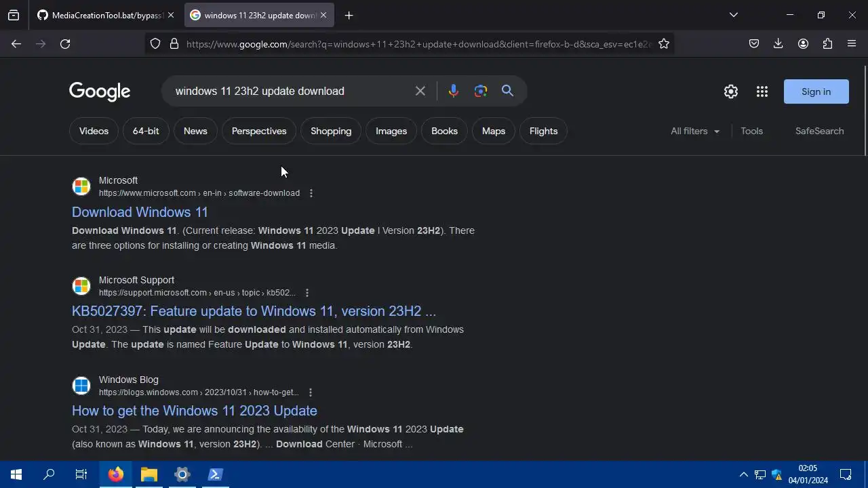The image size is (868, 488).
Task: Bookmark this page with star icon
Action: point(664,43)
